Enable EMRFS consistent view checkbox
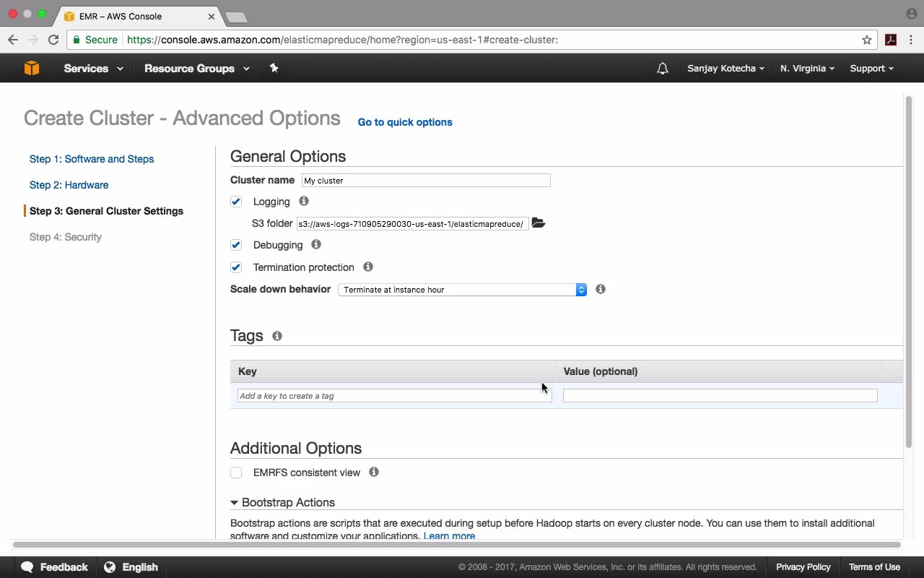 236,473
